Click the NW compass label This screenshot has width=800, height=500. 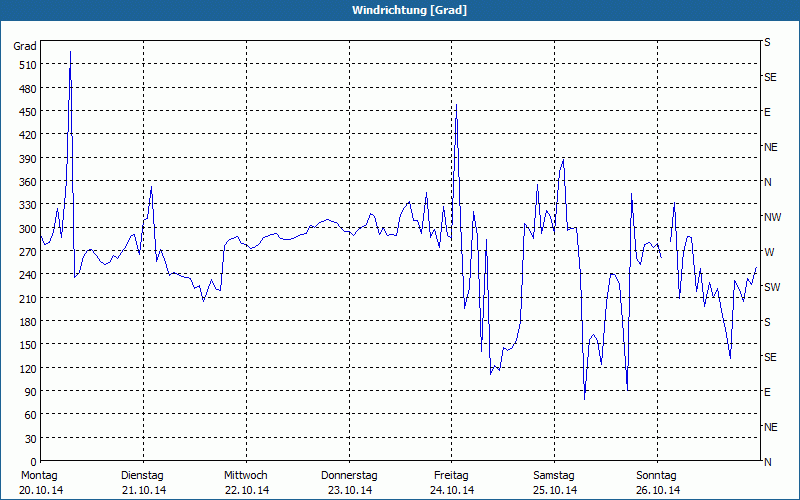tap(772, 217)
